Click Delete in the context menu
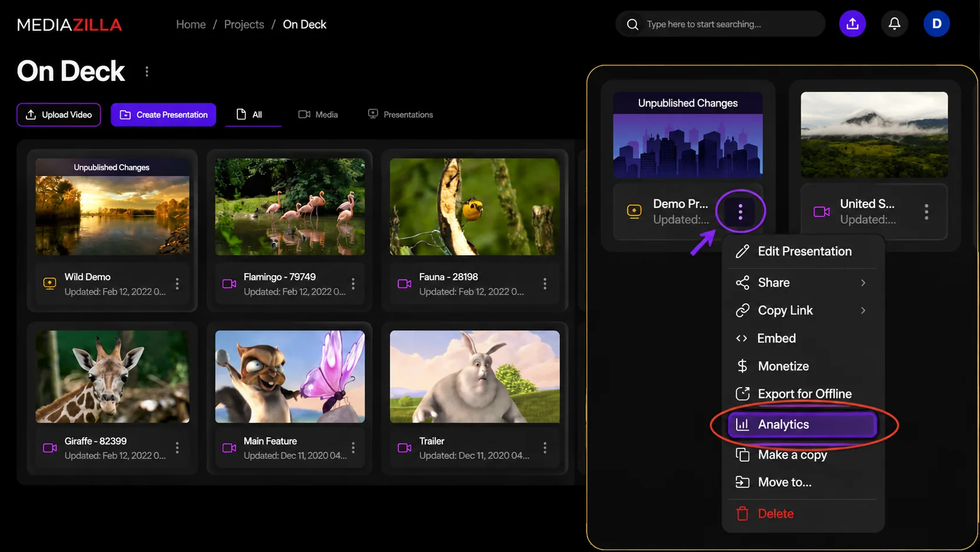The height and width of the screenshot is (552, 980). click(x=802, y=514)
